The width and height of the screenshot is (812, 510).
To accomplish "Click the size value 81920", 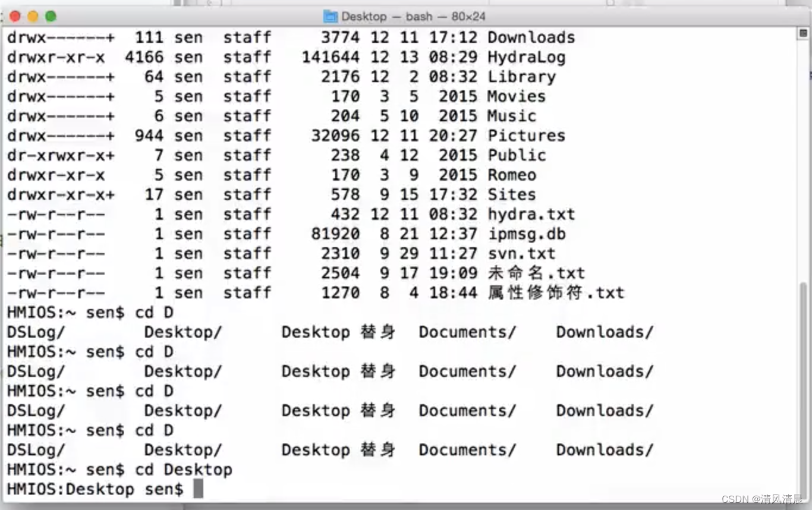I will 335,234.
